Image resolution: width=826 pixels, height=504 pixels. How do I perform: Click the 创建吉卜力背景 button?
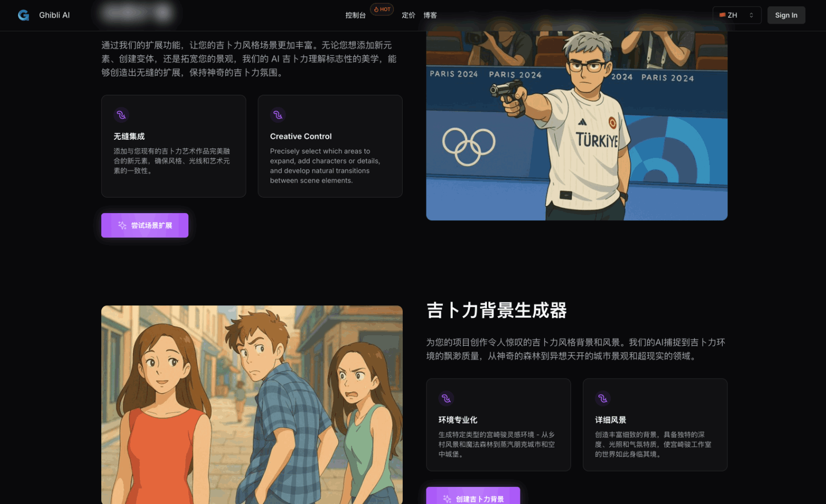tap(473, 496)
